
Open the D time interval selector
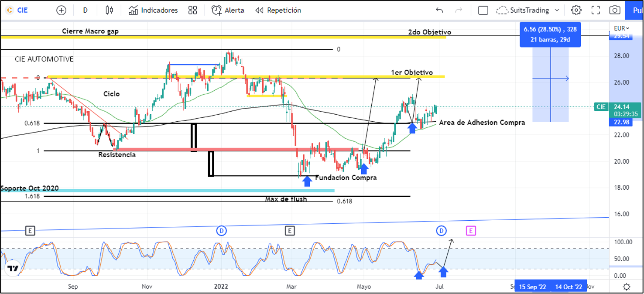click(x=85, y=10)
